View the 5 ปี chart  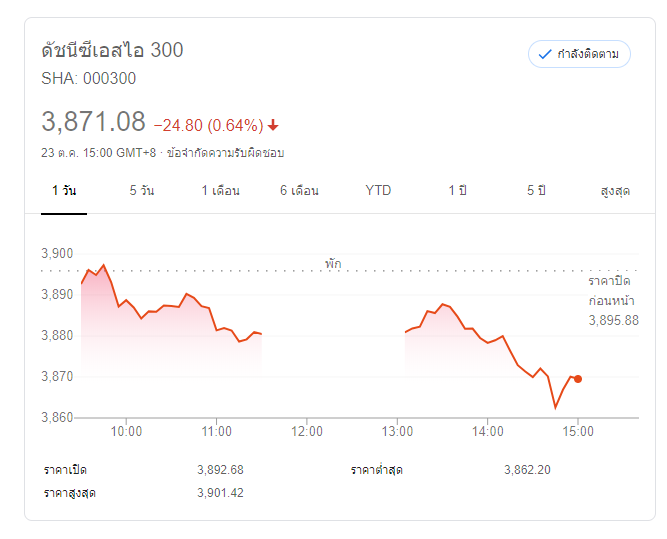pyautogui.click(x=537, y=190)
